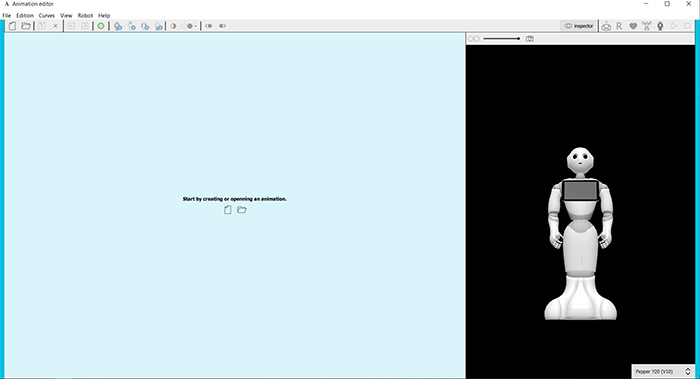Viewport: 700px width, 379px height.
Task: Click the camera icon above robot view
Action: click(529, 39)
